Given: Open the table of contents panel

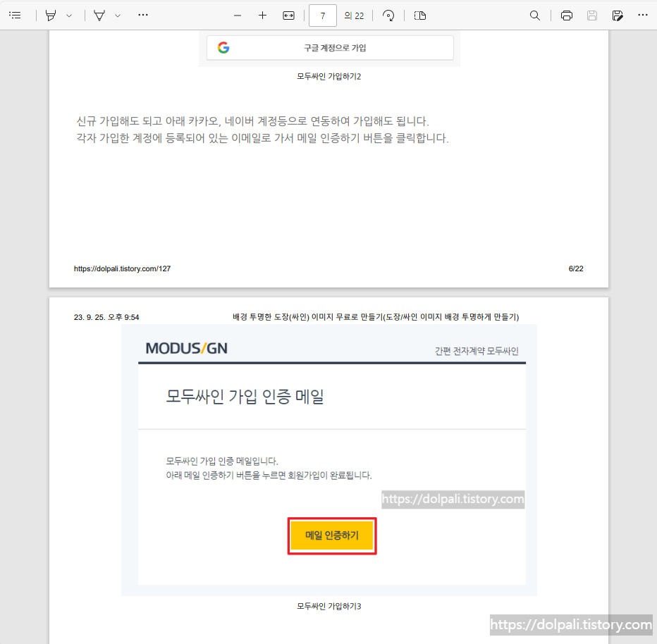Looking at the screenshot, I should click(x=15, y=16).
